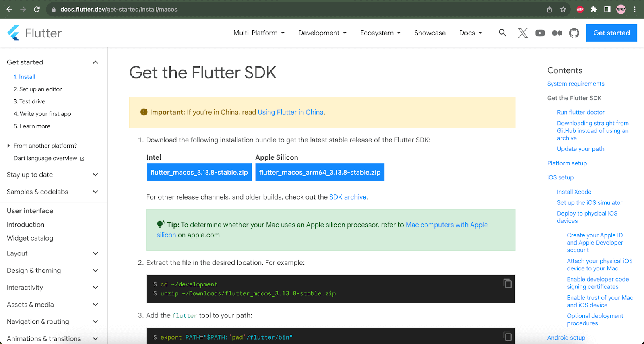The width and height of the screenshot is (644, 344).
Task: Open Flutter's Medium blog icon
Action: 557,33
